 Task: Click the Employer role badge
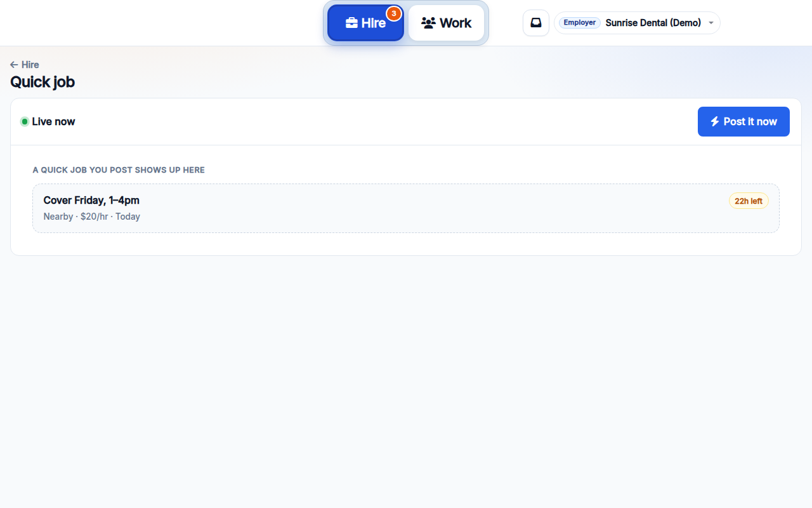(580, 23)
